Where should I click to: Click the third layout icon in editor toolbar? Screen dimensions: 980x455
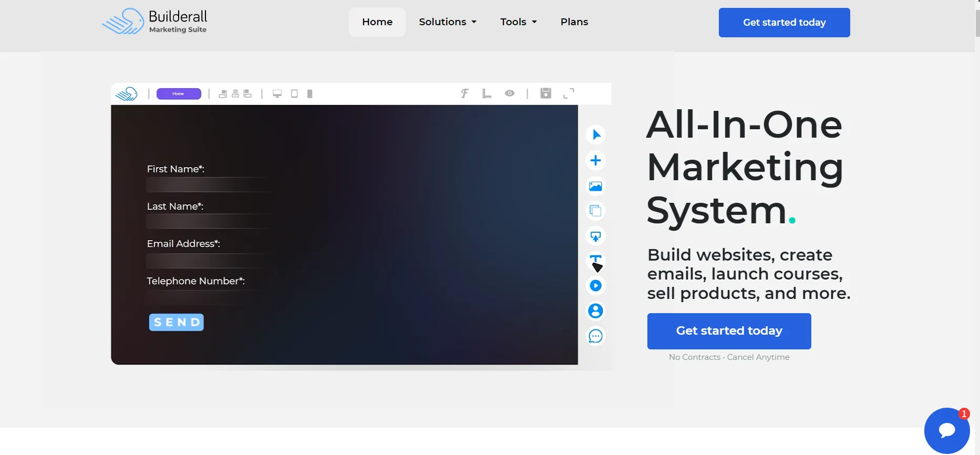[247, 94]
